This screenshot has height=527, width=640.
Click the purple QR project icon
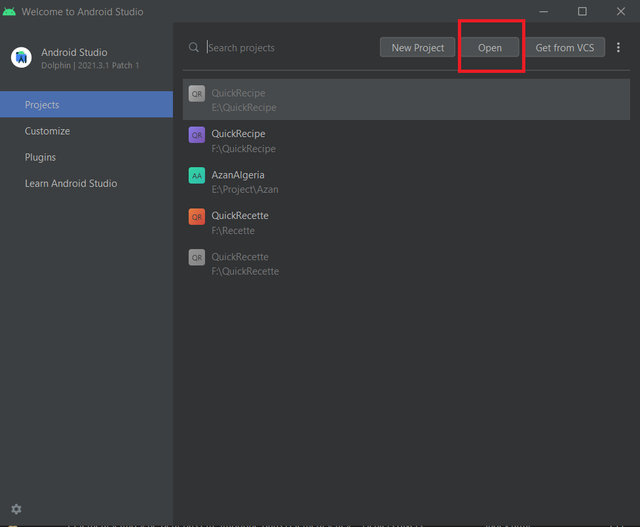(x=197, y=135)
